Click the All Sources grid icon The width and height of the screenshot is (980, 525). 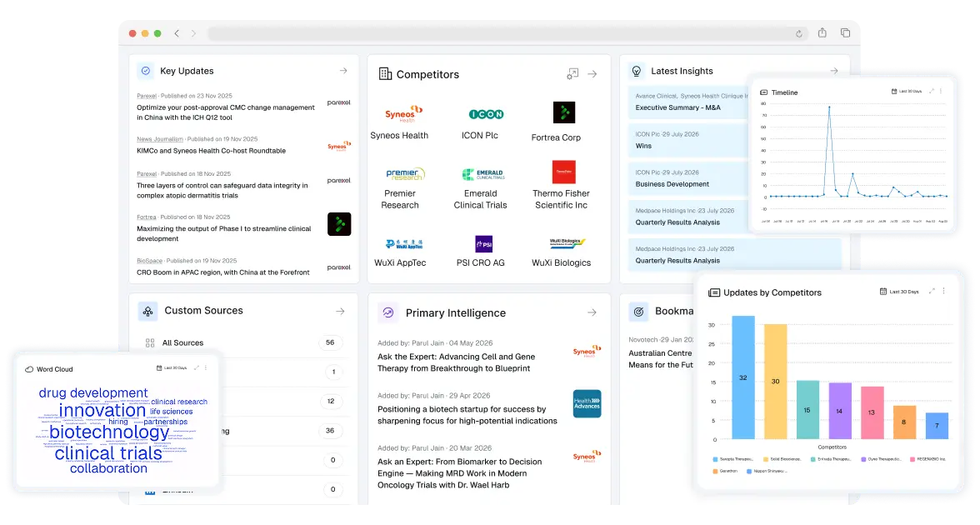(x=150, y=342)
